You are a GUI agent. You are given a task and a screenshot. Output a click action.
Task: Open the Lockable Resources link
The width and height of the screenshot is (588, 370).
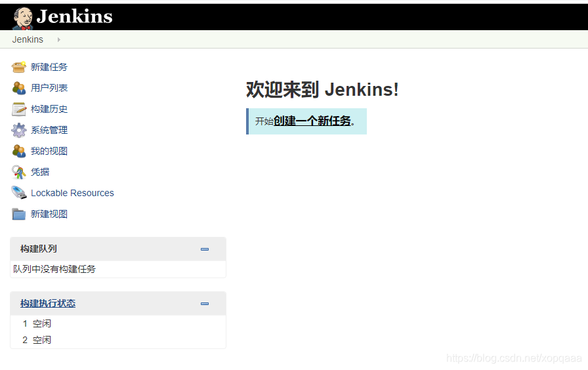click(x=72, y=193)
